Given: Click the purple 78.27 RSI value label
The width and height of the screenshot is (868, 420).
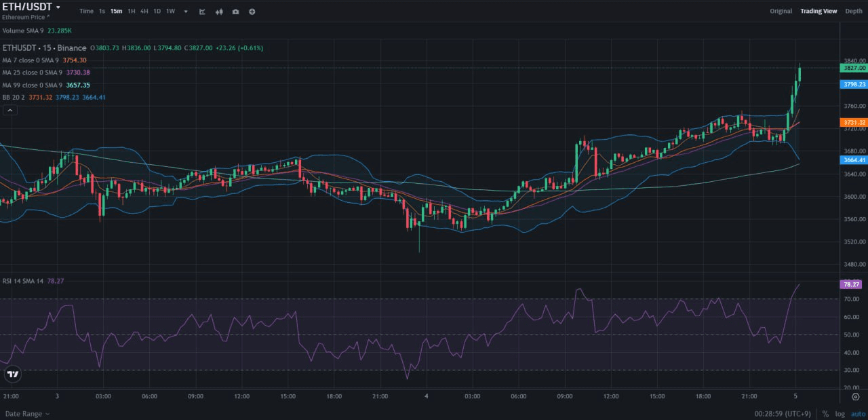Looking at the screenshot, I should (x=850, y=284).
